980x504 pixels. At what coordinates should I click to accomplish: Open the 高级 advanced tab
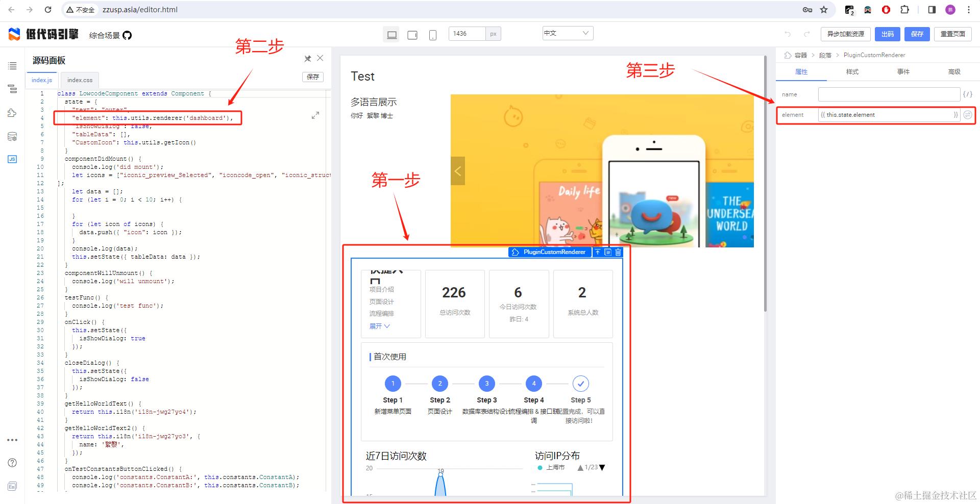[954, 72]
